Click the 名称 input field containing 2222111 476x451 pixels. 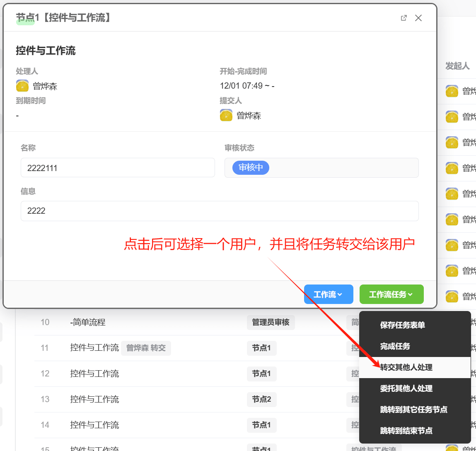click(118, 168)
